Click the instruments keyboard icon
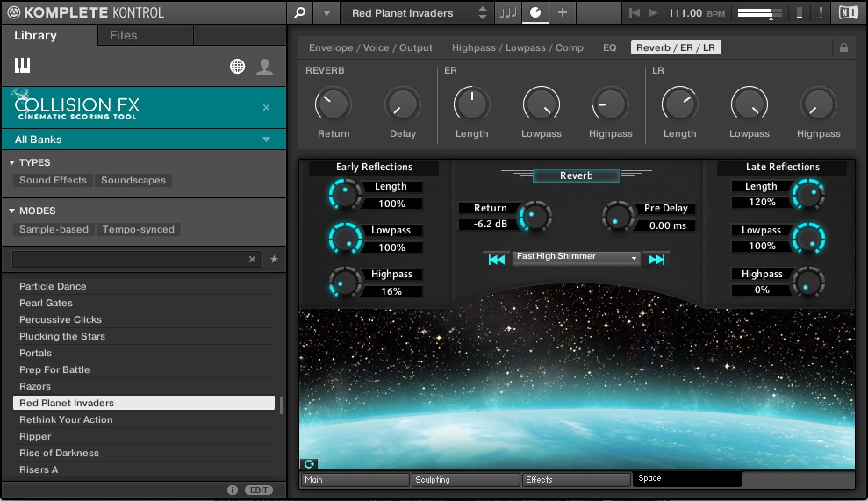Image resolution: width=868 pixels, height=501 pixels. click(x=22, y=66)
